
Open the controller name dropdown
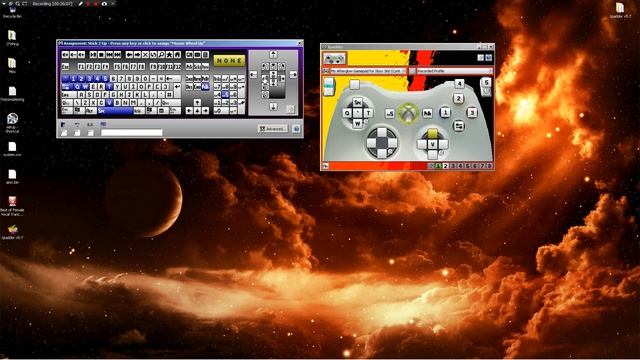pos(367,71)
